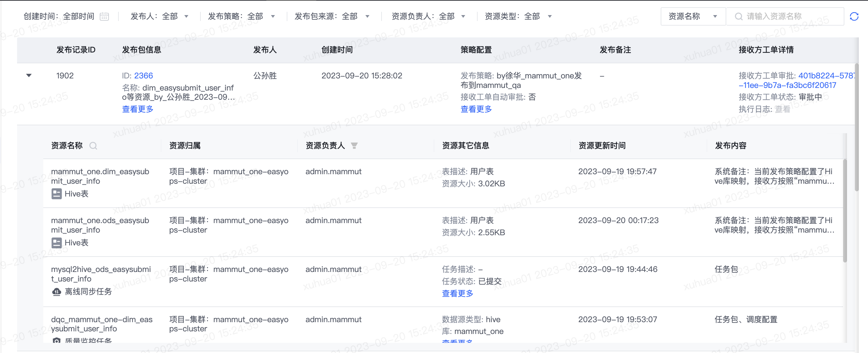Click update time 2023-09-19 19:44:46
Image resolution: width=868 pixels, height=353 pixels.
[618, 269]
